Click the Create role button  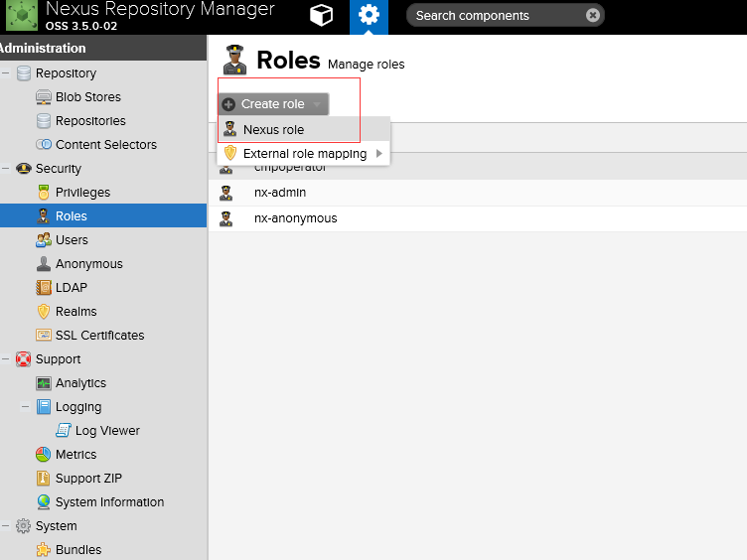273,104
